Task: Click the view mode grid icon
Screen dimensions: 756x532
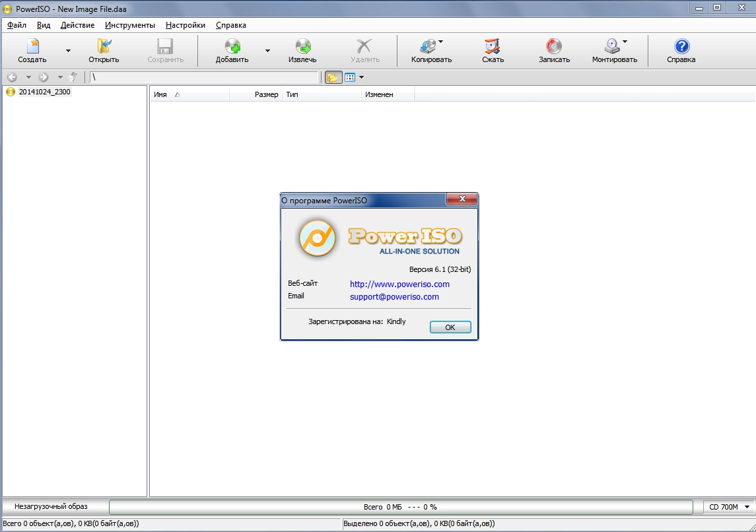Action: point(350,77)
